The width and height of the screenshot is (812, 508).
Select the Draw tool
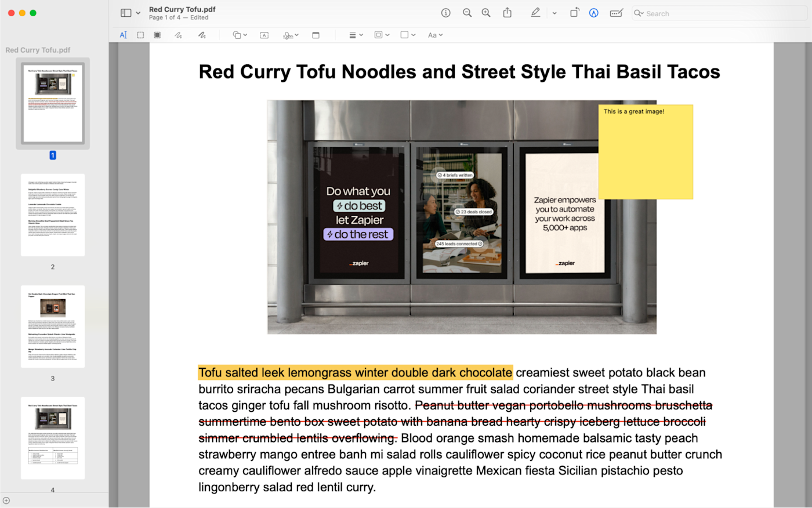201,35
